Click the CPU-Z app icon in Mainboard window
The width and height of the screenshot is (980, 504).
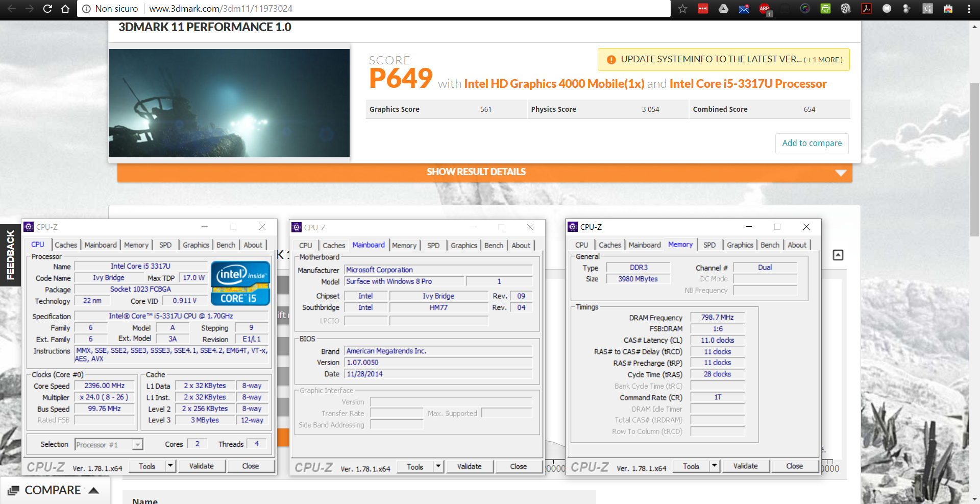(297, 227)
